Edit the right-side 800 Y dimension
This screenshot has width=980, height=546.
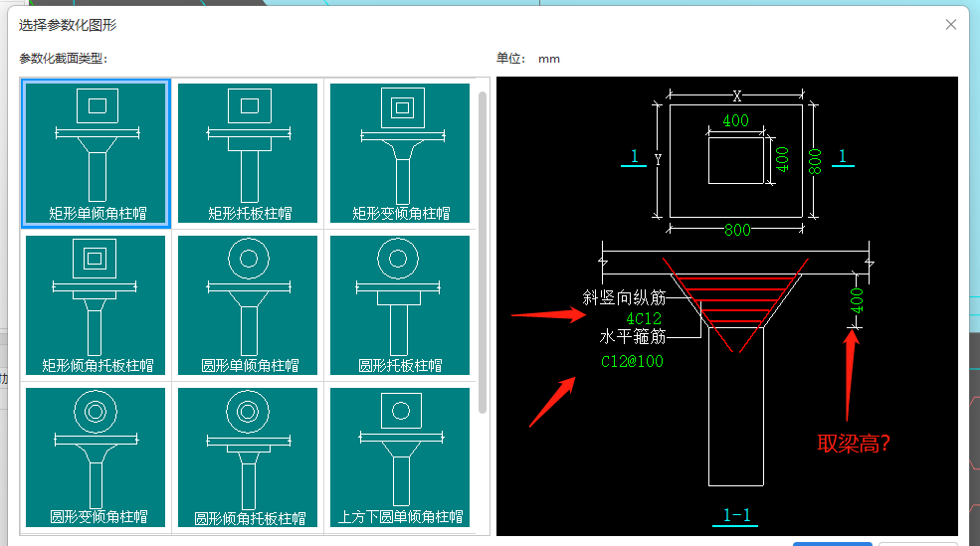pos(815,161)
